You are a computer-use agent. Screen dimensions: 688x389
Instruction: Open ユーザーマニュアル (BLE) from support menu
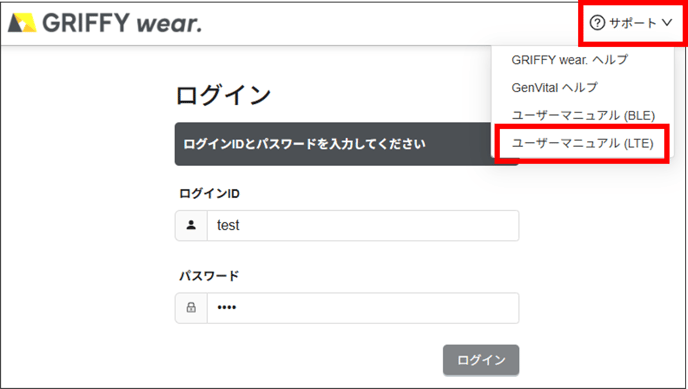pyautogui.click(x=583, y=115)
